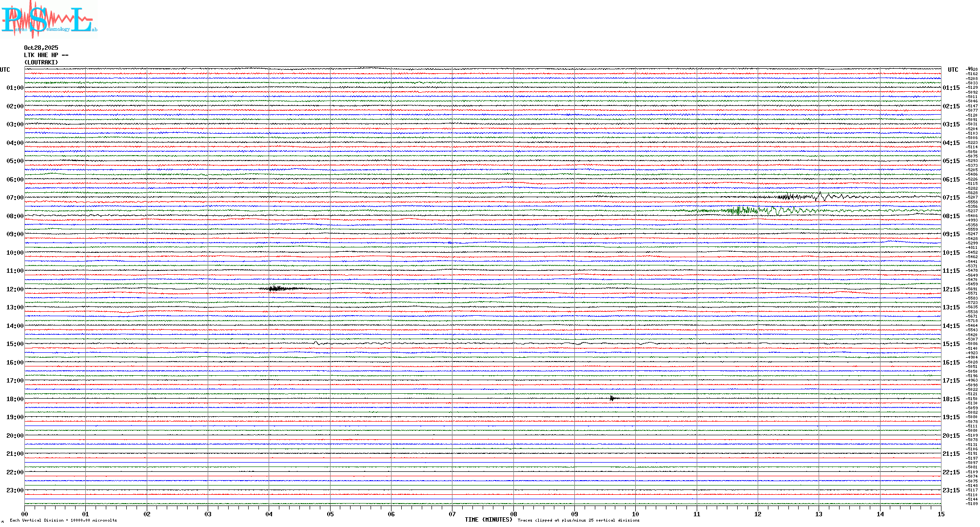The image size is (980, 527).
Task: Click the 15:15 time label on right
Action: pyautogui.click(x=951, y=344)
